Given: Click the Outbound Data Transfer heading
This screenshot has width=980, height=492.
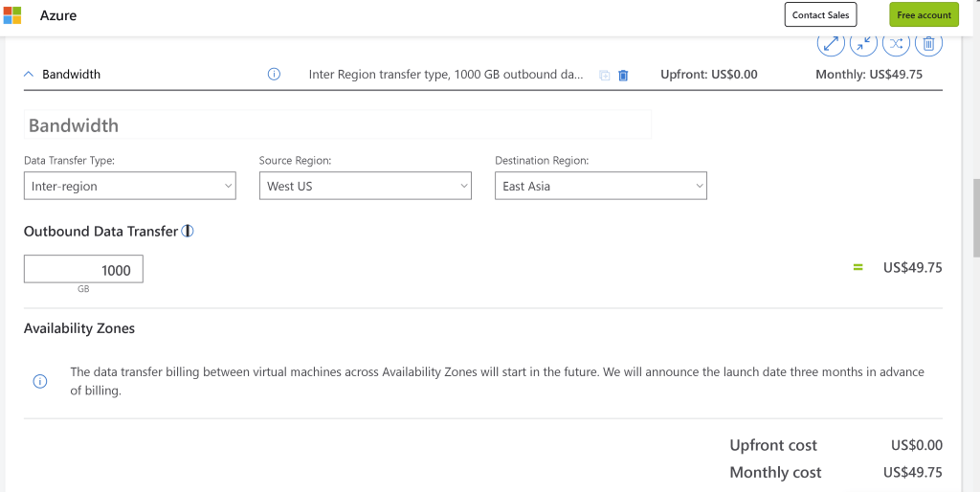Looking at the screenshot, I should click(100, 232).
